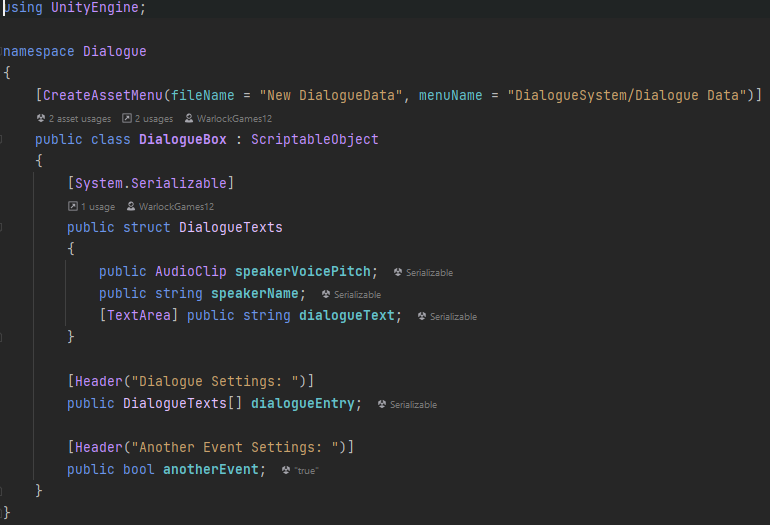Click Unity icon beside anotherEvent 'true' hint
Screen dimensions: 770x525
286,470
